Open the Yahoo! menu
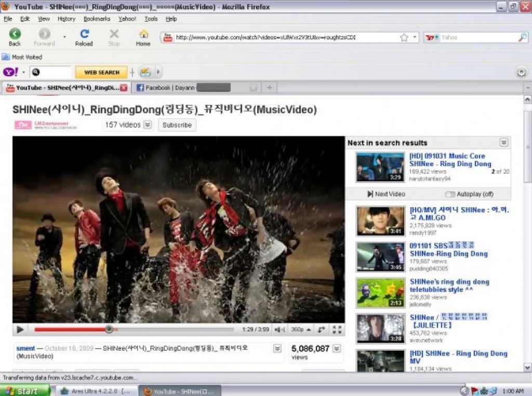This screenshot has height=396, width=532. 127,19
